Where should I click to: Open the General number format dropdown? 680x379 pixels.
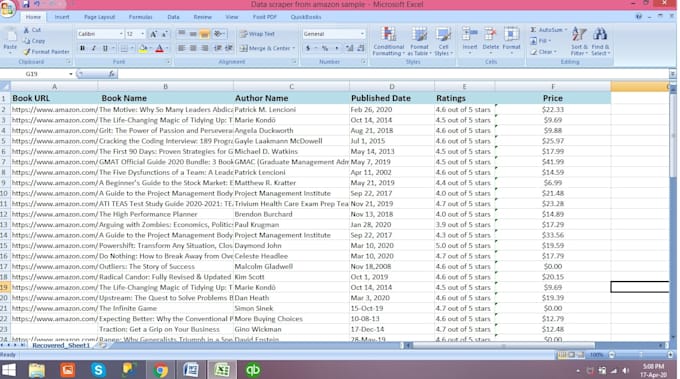pos(362,34)
